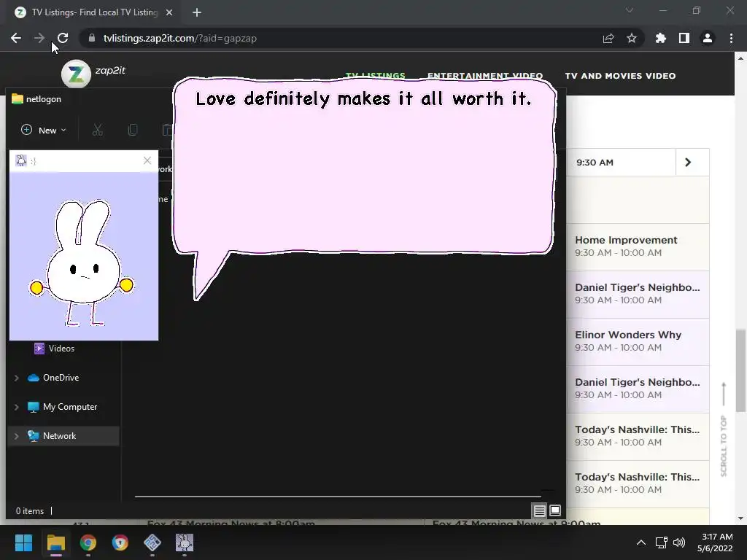Switch Explorer to details view
Screen dimensions: 747x560
coord(539,511)
